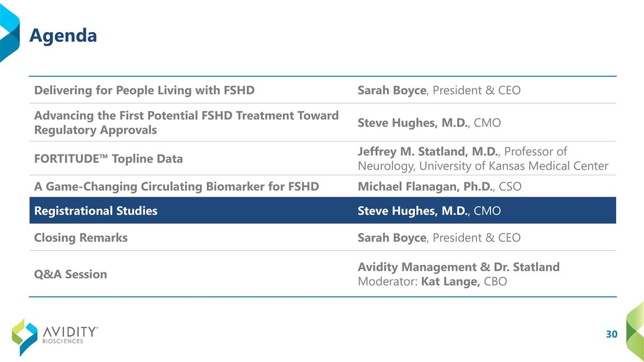Click the FORTITUDE Topline Data agenda item
This screenshot has width=644, height=362.
coord(108,159)
